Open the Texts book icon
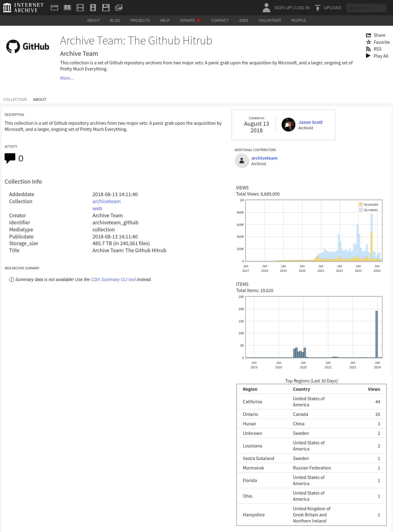393x532 pixels. tap(67, 8)
